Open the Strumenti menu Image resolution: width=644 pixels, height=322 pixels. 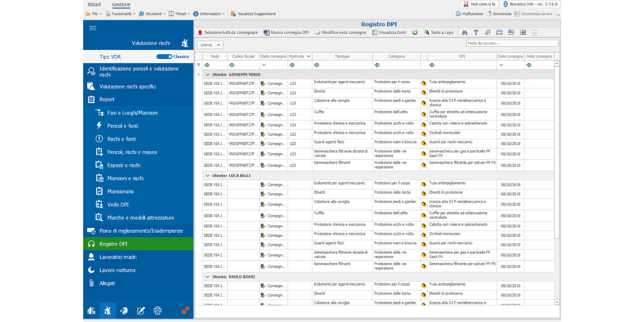pos(152,14)
